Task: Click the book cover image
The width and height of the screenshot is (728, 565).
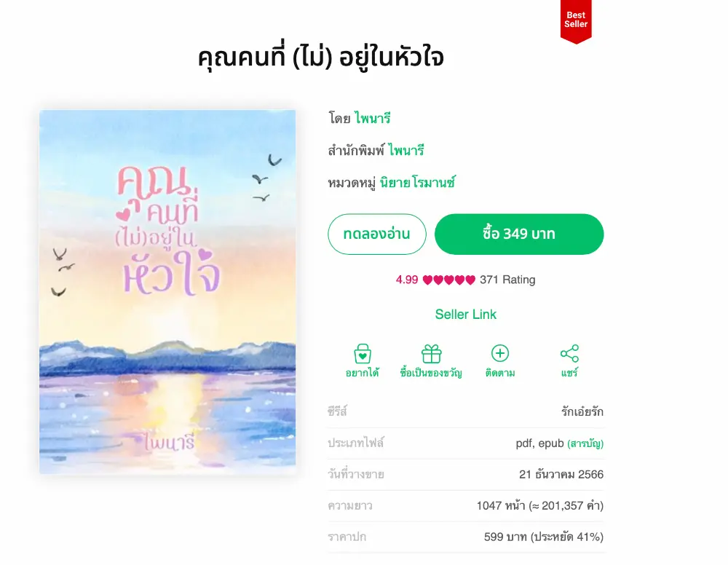Action: (x=167, y=291)
